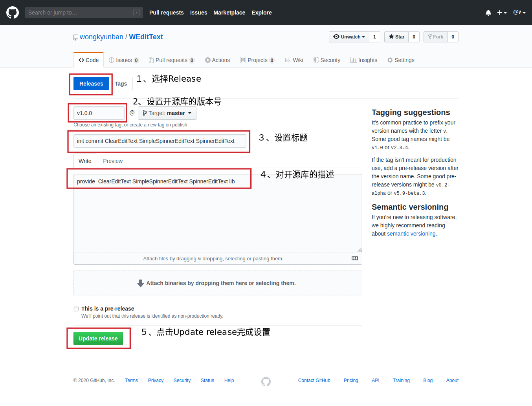Go to Issues in top nav
Image resolution: width=532 pixels, height=406 pixels.
click(198, 13)
